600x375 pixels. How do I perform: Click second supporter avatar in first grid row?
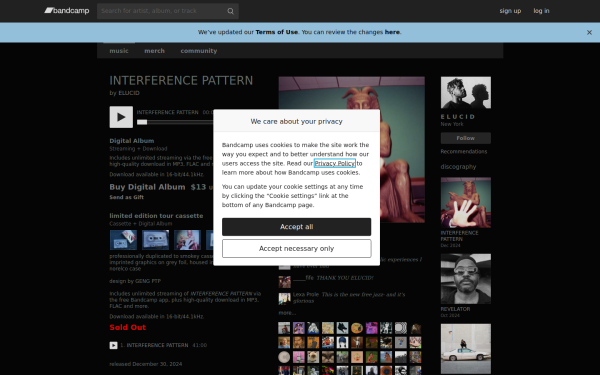[x=299, y=328]
